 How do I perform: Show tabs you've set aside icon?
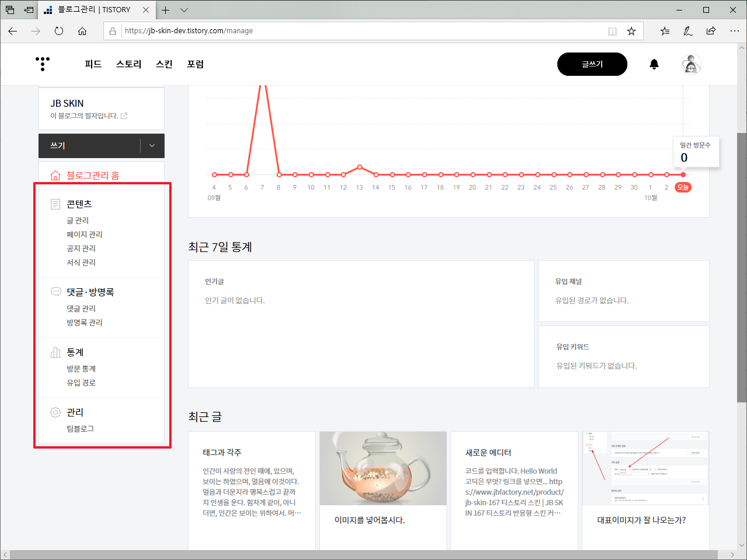[x=10, y=10]
